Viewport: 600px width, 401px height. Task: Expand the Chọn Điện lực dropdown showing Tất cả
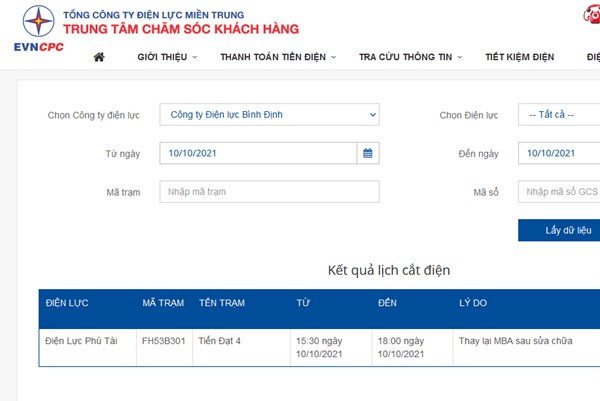click(559, 114)
